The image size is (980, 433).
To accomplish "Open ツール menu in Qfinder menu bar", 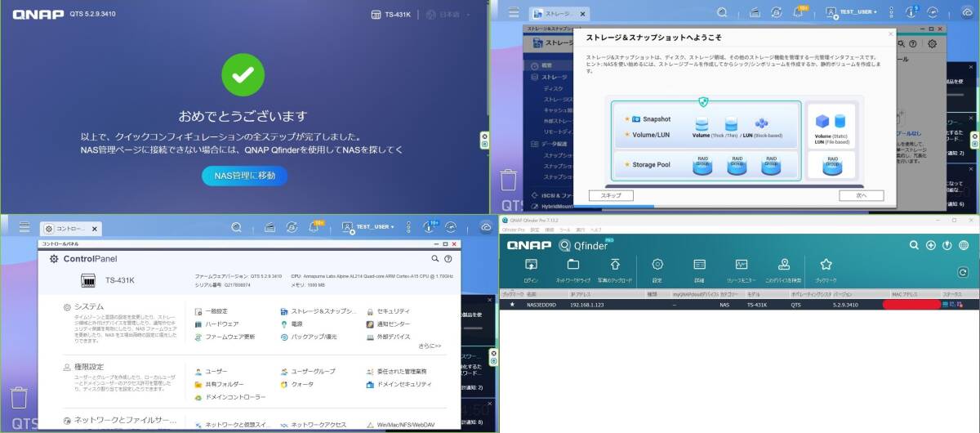I will pyautogui.click(x=567, y=230).
